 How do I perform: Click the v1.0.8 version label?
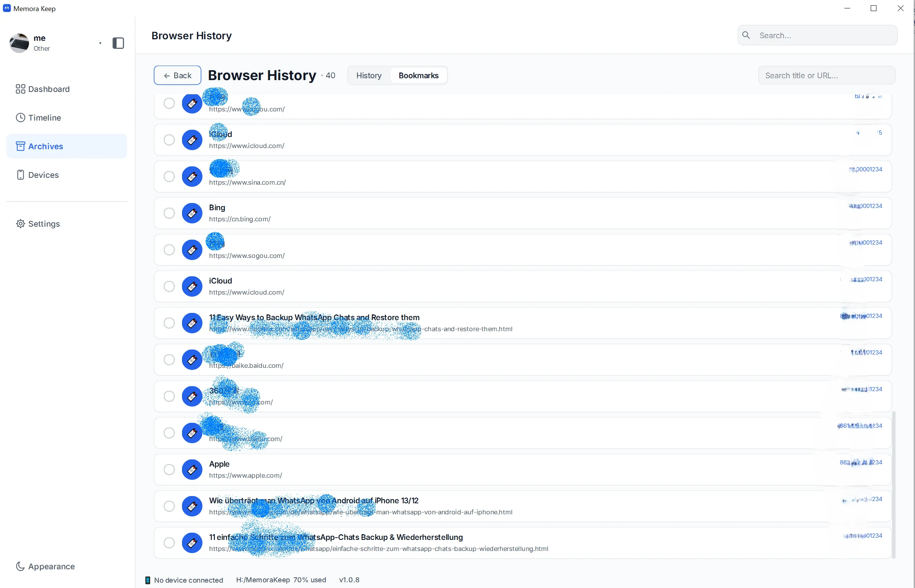[349, 580]
